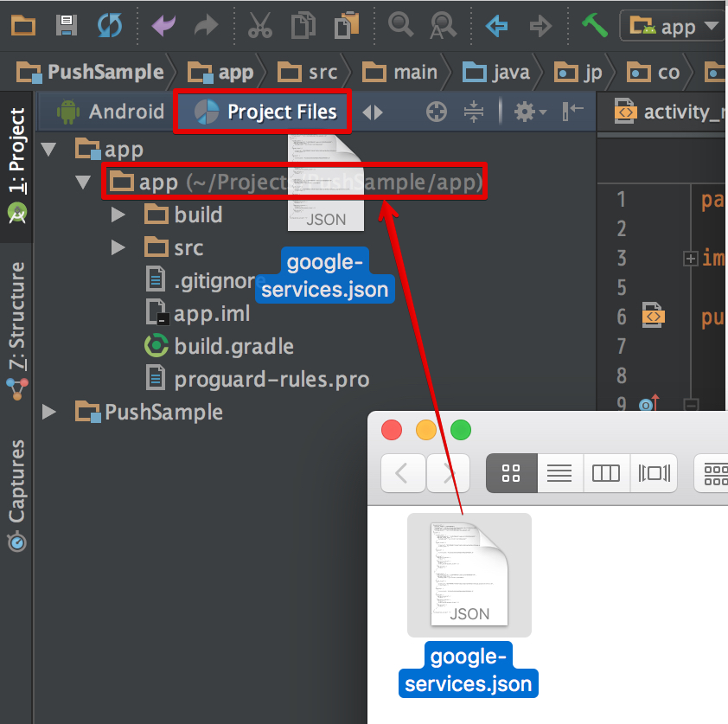Click the Copy icon in toolbar
728x724 pixels.
303,25
